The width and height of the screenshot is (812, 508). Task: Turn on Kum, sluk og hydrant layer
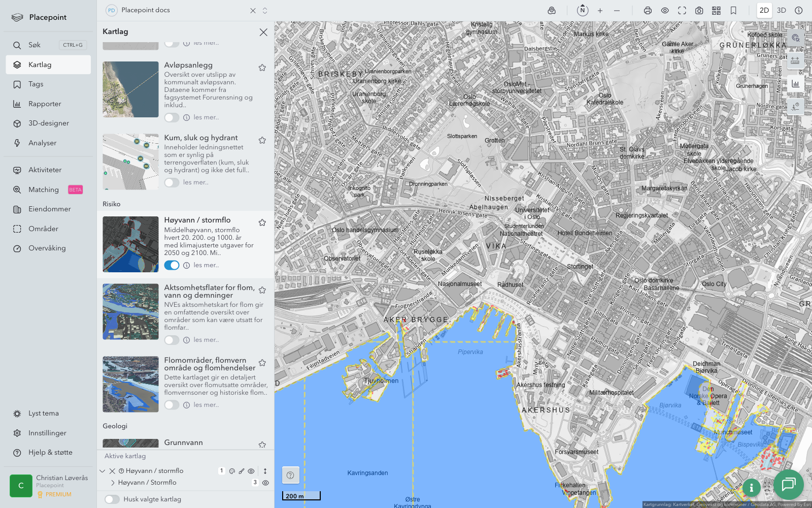[172, 182]
